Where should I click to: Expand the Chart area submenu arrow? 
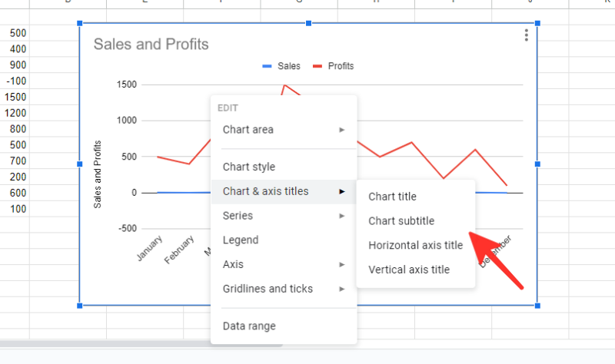point(342,130)
